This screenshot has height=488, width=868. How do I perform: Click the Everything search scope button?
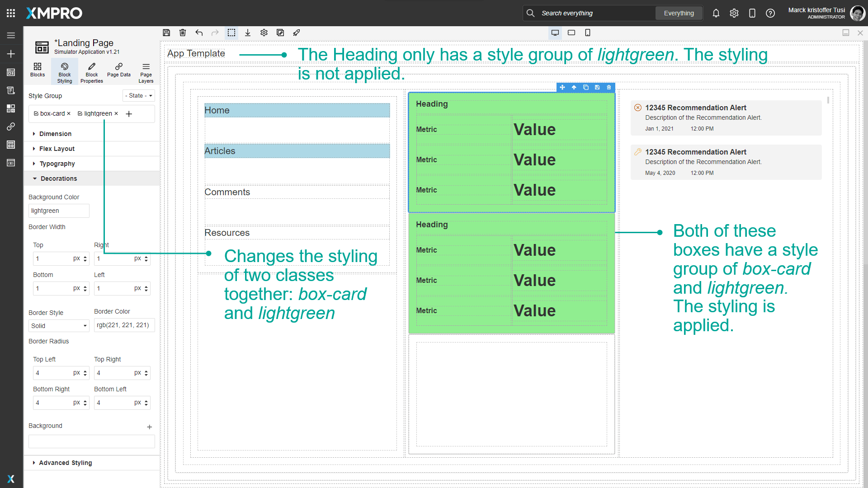679,13
